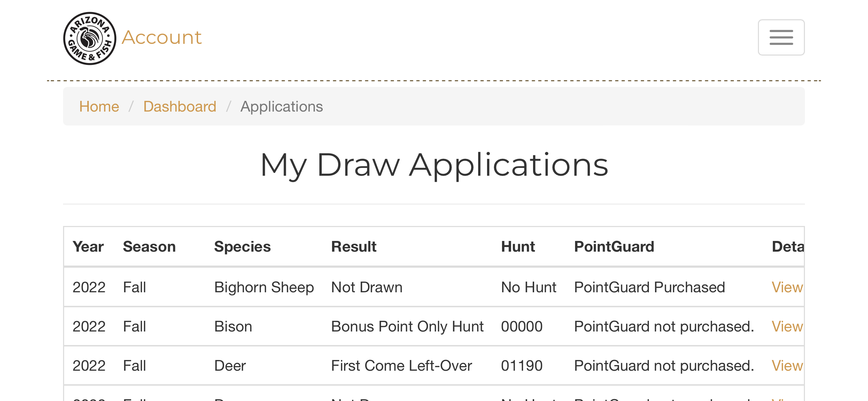This screenshot has height=401, width=868.
Task: Click the Result column header
Action: pos(354,247)
